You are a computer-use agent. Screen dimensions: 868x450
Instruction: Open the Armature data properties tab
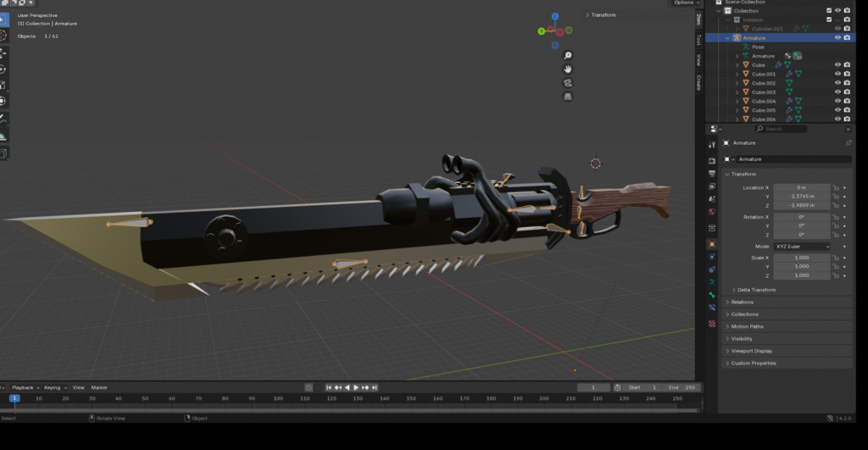click(712, 282)
